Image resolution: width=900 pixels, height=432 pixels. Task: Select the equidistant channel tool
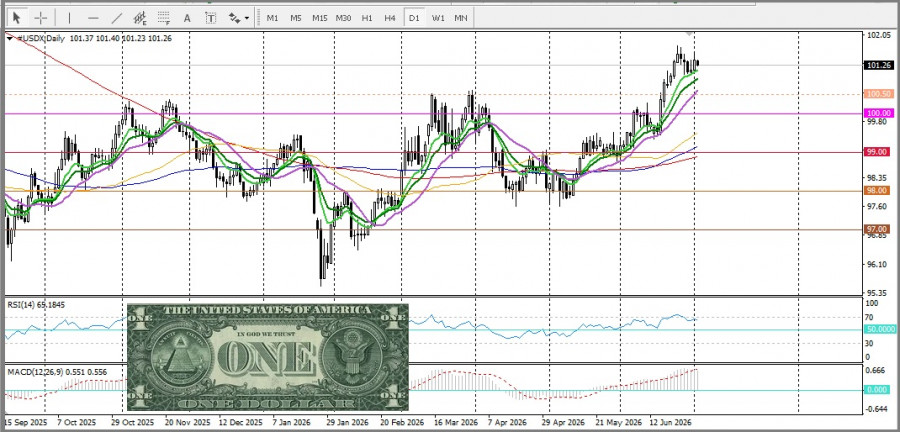click(139, 18)
